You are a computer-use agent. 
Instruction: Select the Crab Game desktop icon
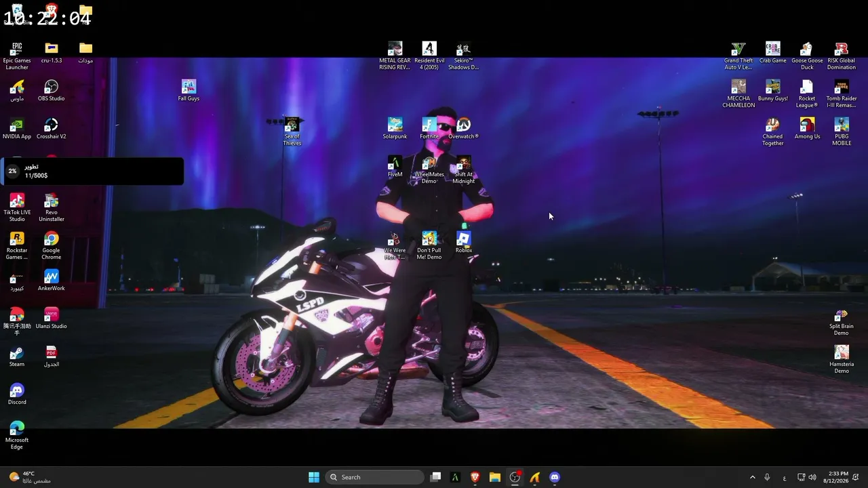[772, 53]
